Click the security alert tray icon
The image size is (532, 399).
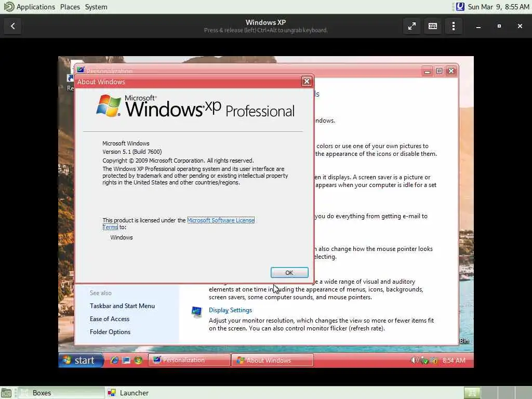434,361
